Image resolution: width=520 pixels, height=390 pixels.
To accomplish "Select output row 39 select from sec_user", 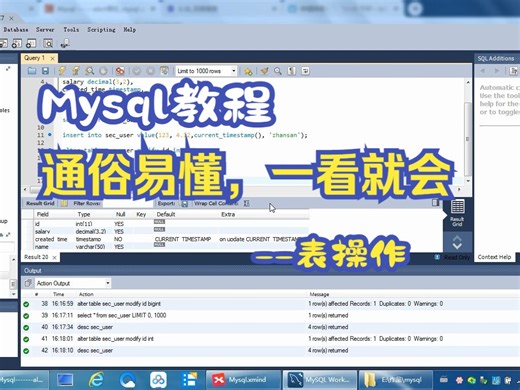I will point(270,315).
